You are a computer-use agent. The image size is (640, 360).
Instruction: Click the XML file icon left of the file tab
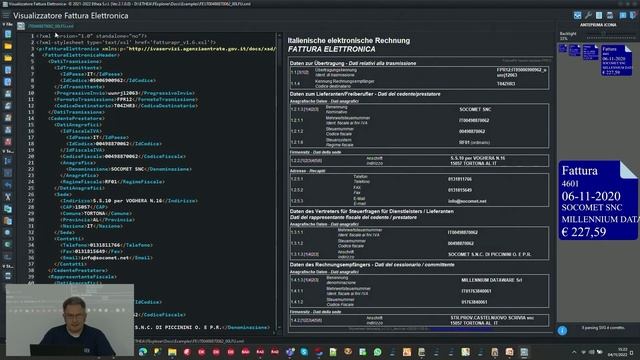(x=21, y=26)
